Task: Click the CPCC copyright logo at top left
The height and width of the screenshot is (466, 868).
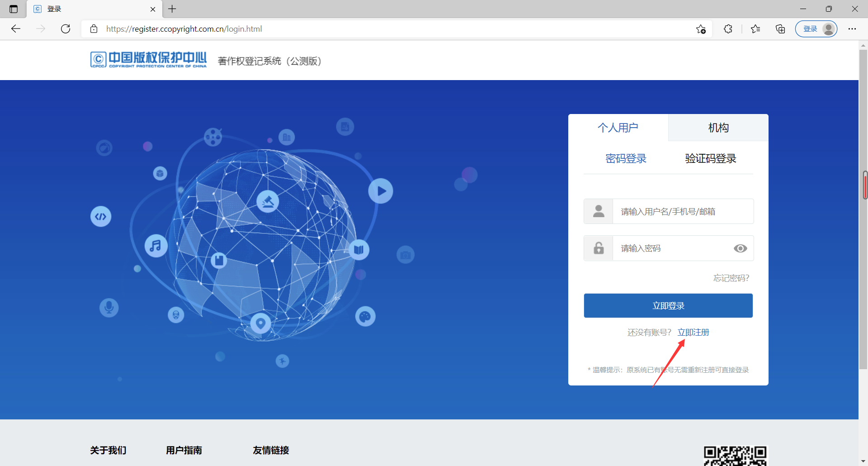Action: coord(148,59)
